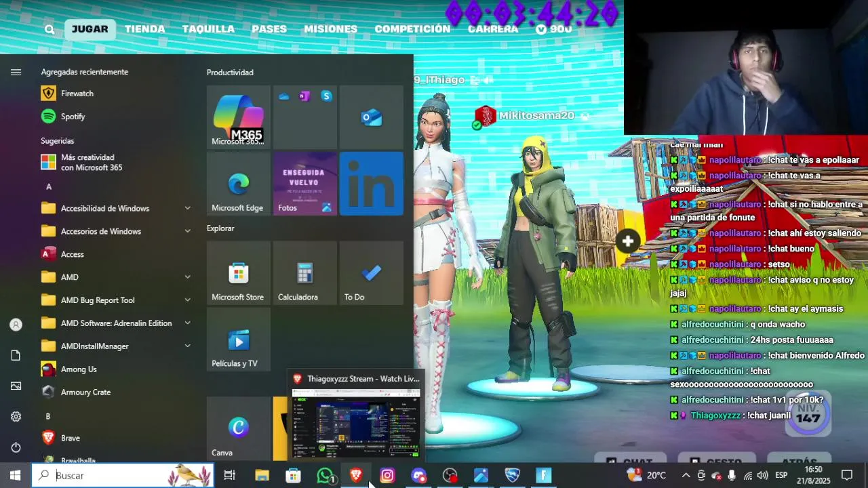868x488 pixels.
Task: Open the Microsoft Edge tile
Action: [238, 184]
